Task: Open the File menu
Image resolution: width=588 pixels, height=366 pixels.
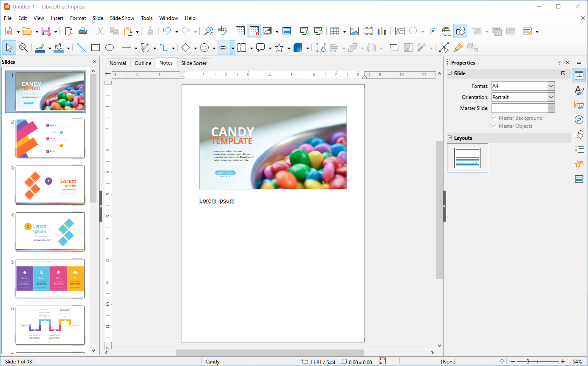Action: coord(8,18)
